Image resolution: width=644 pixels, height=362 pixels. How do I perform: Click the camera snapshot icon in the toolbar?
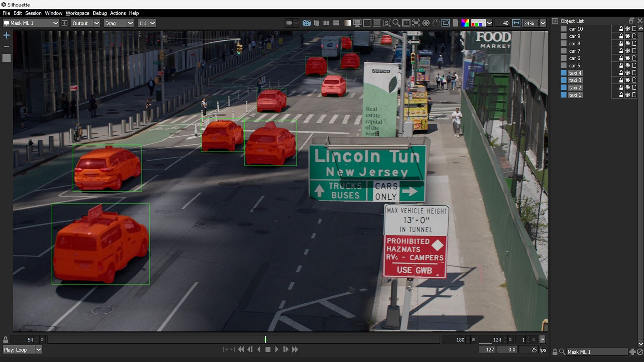click(x=306, y=23)
